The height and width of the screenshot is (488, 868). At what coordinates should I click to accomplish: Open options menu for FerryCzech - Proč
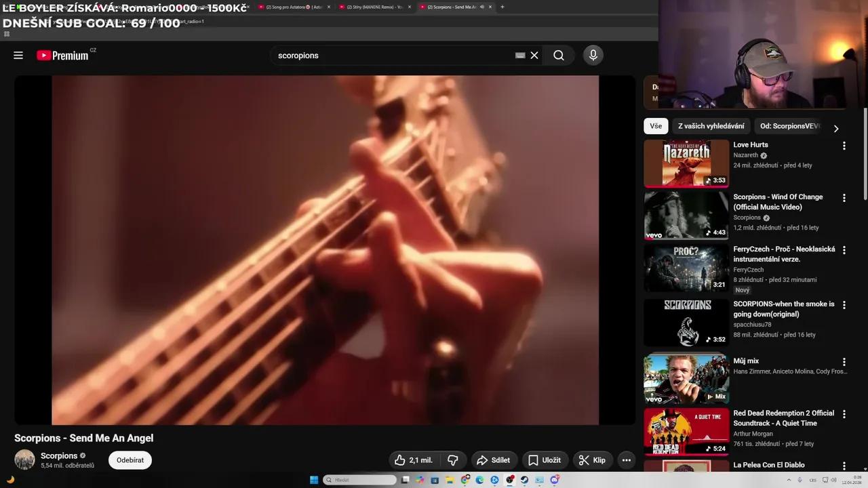pos(844,250)
